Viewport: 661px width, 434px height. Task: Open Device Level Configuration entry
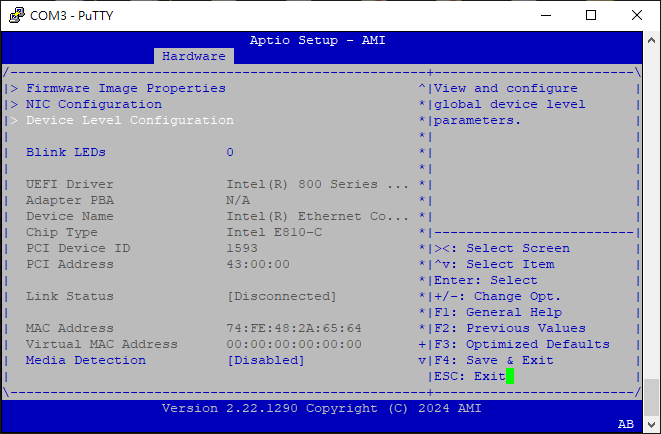[129, 120]
